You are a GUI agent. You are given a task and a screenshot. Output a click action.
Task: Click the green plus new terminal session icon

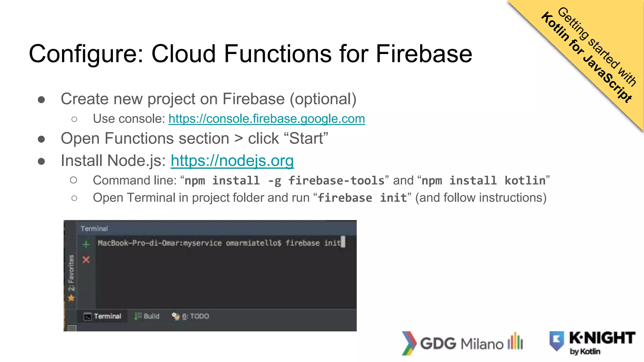86,244
